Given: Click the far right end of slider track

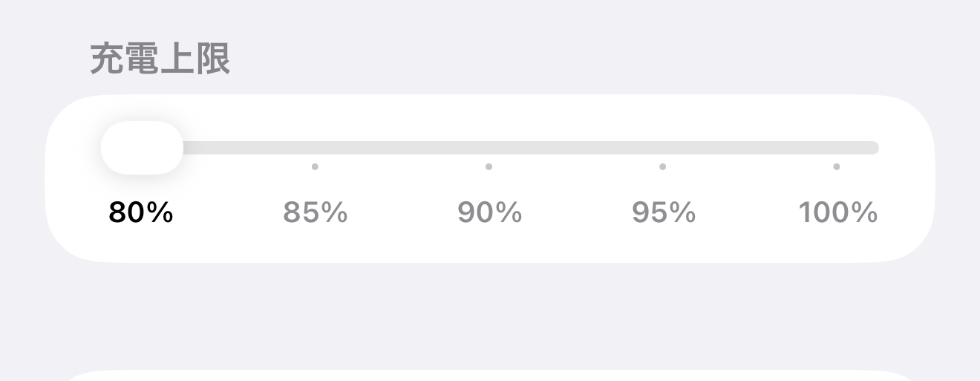Looking at the screenshot, I should [x=873, y=148].
